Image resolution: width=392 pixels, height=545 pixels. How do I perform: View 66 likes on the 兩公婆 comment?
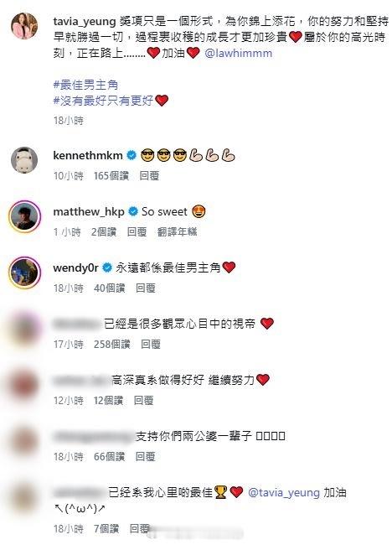(x=109, y=456)
